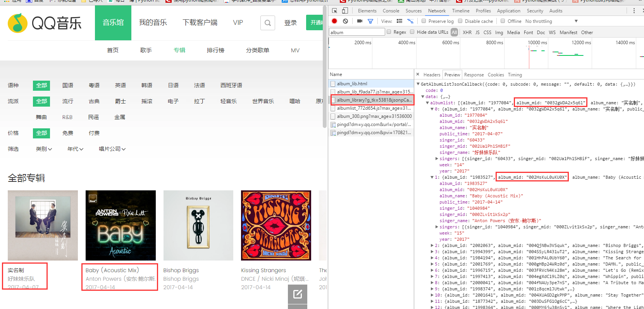Viewport: 644px width, 309px height.
Task: Select album_library request in list
Action: click(371, 100)
